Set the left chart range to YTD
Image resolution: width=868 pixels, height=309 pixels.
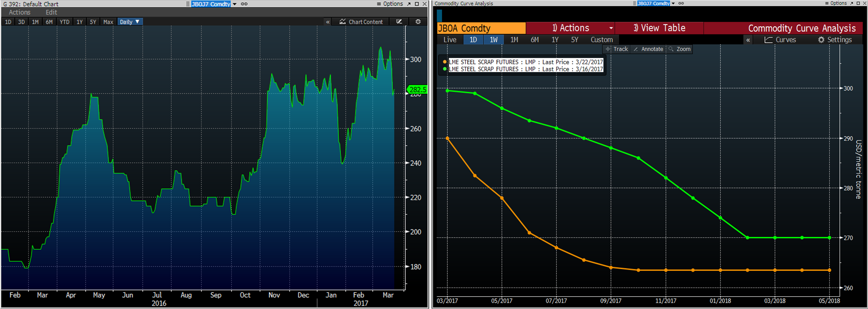point(64,22)
